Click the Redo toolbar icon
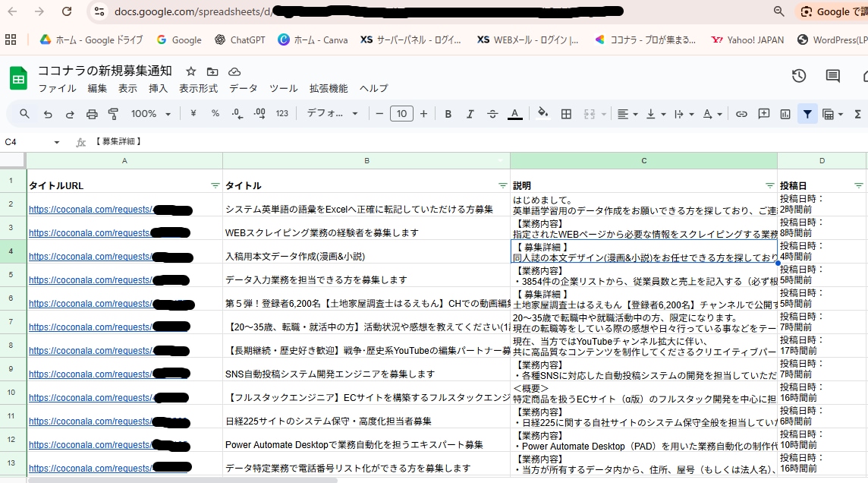868x483 pixels. [x=70, y=114]
